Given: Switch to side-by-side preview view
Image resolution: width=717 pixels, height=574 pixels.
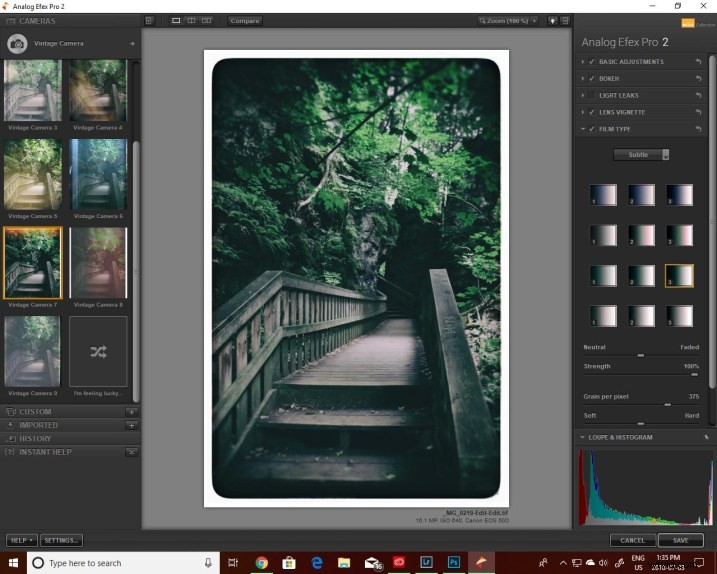Looking at the screenshot, I should (207, 21).
